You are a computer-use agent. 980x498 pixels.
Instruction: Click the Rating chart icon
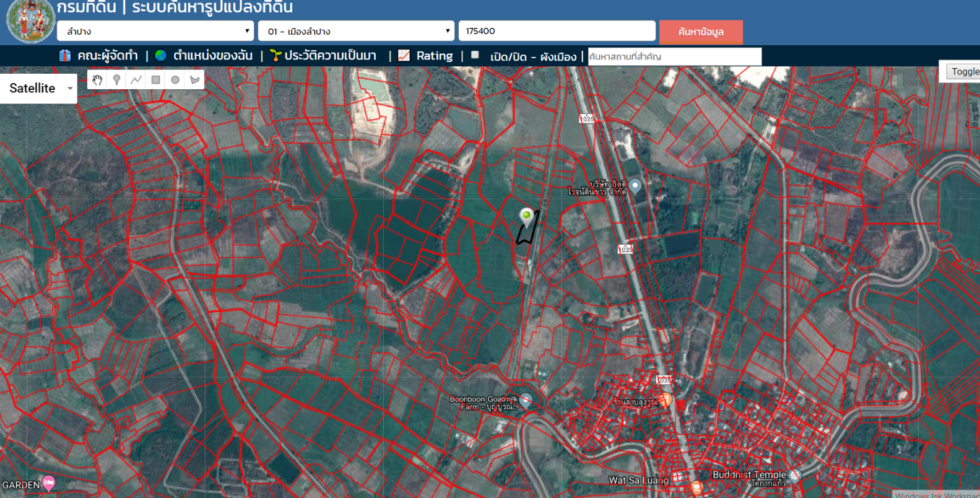point(404,55)
